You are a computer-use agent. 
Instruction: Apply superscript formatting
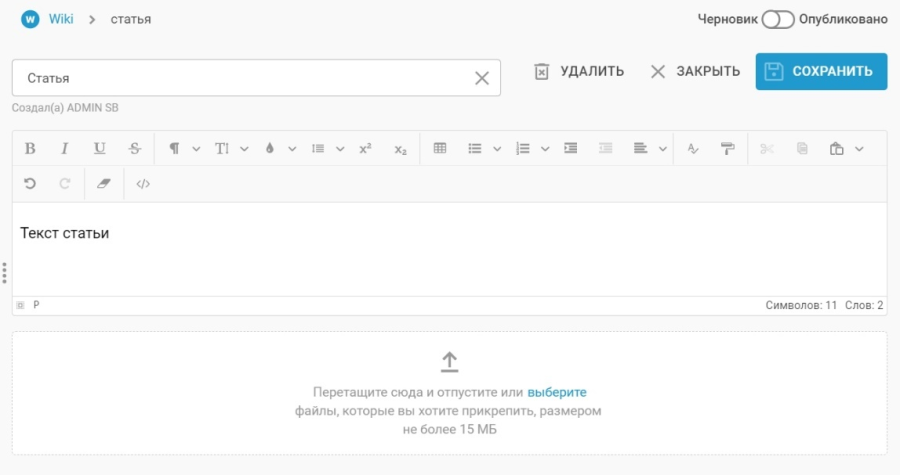tap(365, 149)
